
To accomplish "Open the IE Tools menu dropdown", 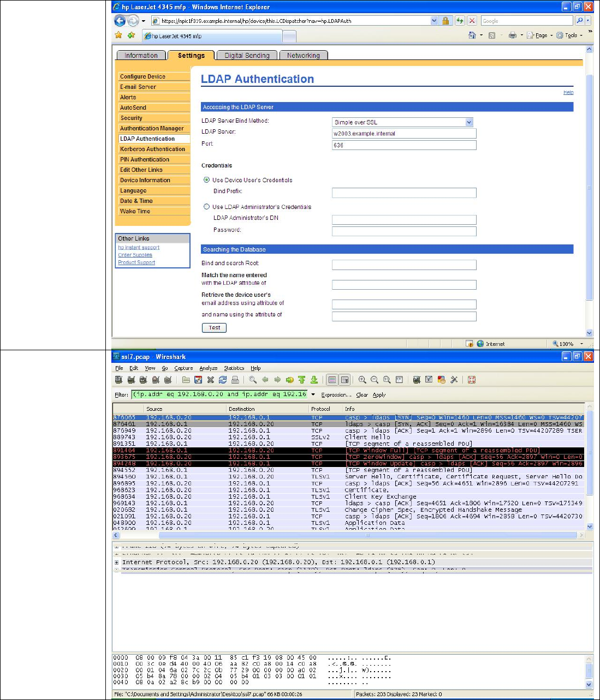I will pos(570,35).
